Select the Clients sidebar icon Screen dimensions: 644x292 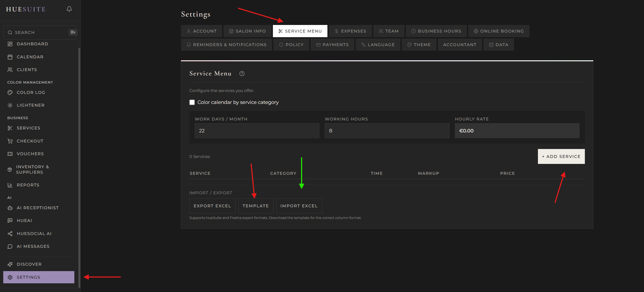(x=10, y=69)
